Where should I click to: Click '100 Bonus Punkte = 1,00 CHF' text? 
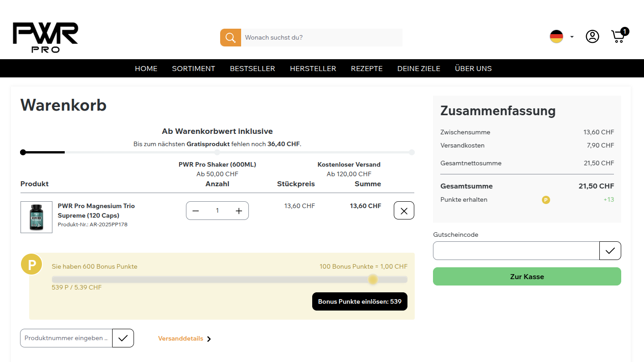pos(363,266)
